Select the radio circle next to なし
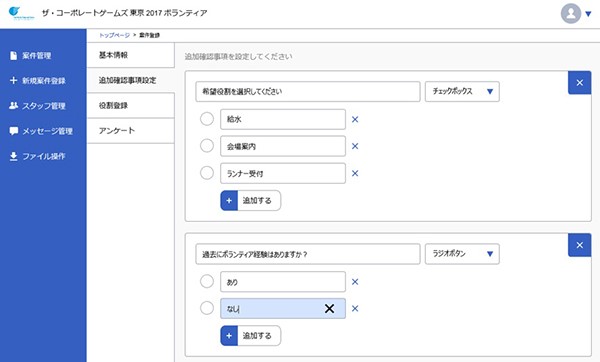This screenshot has width=600, height=362. pos(207,308)
